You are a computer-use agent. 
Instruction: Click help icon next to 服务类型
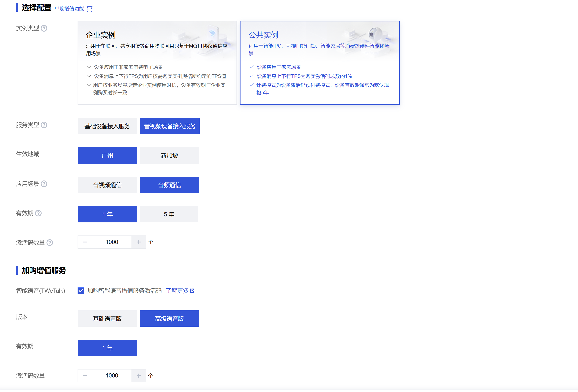tap(44, 125)
